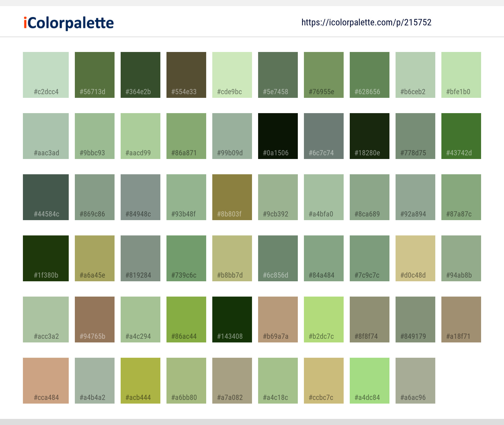
Task: Select the #a6bb80 swatch
Action: pyautogui.click(x=186, y=381)
